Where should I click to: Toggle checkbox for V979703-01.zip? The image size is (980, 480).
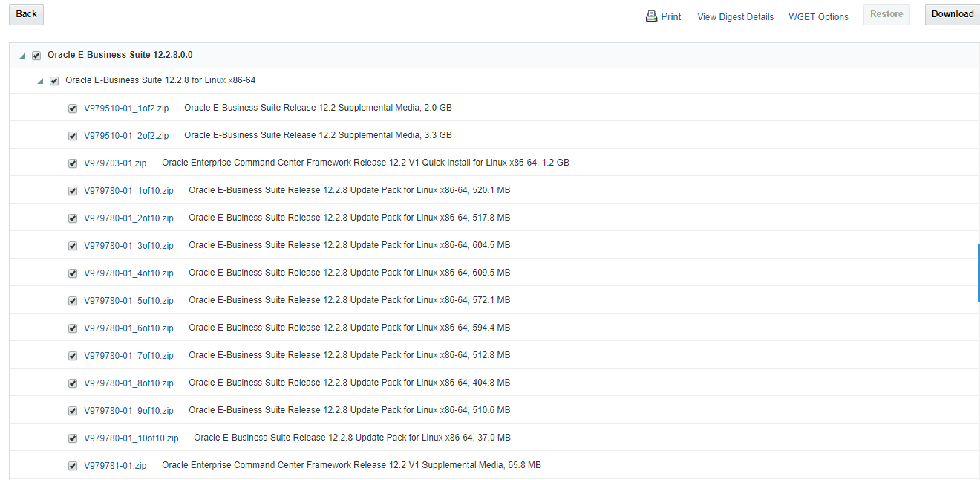pos(73,163)
